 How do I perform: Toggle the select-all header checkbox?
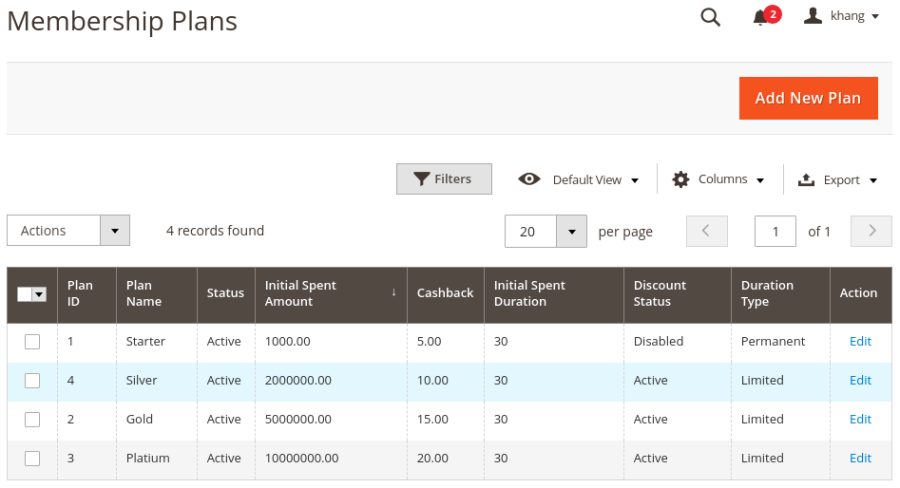(24, 295)
